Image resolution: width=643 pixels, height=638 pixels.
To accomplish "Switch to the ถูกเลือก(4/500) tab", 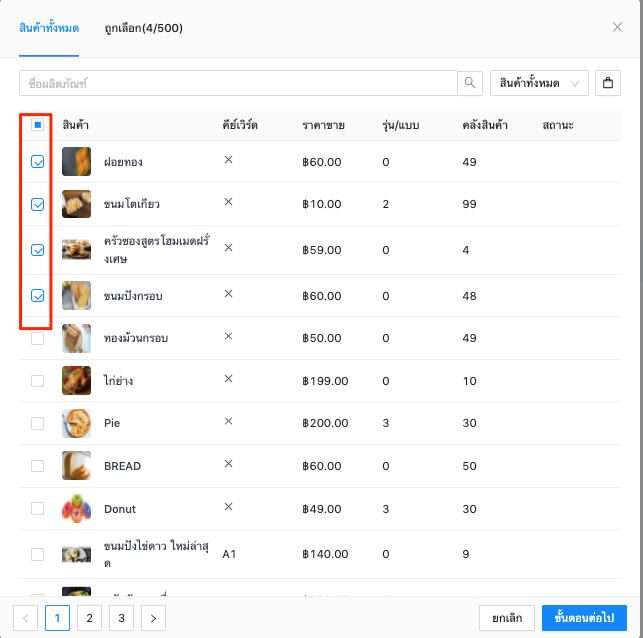I will 144,28.
